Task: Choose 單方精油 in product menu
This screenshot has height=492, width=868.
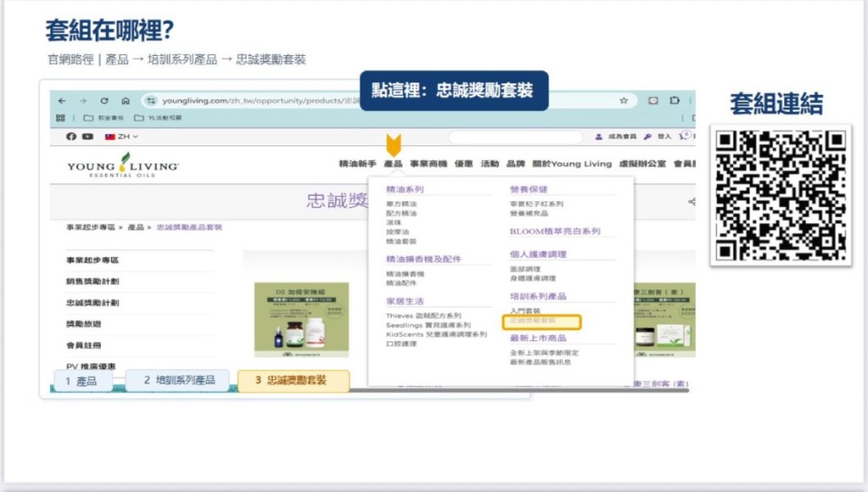Action: pyautogui.click(x=401, y=204)
